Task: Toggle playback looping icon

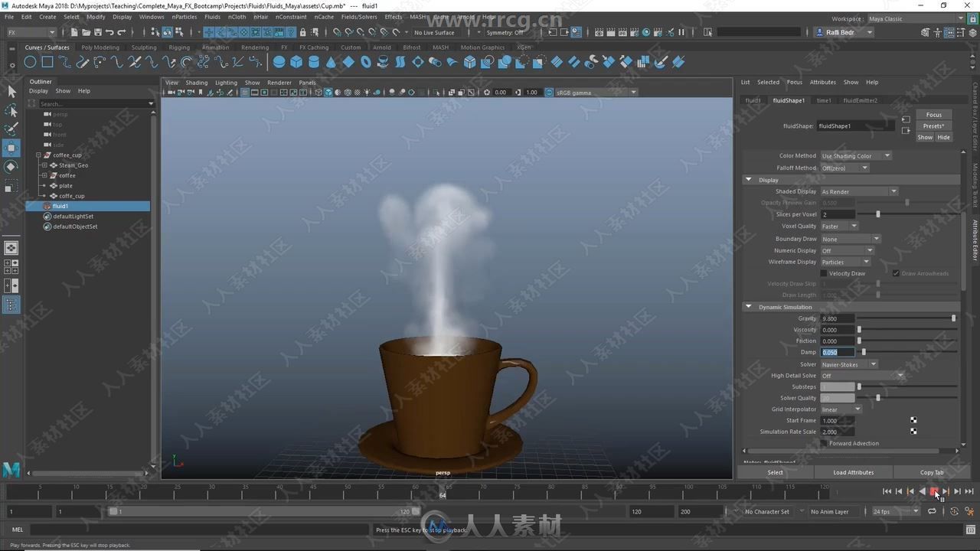Action: tap(932, 511)
